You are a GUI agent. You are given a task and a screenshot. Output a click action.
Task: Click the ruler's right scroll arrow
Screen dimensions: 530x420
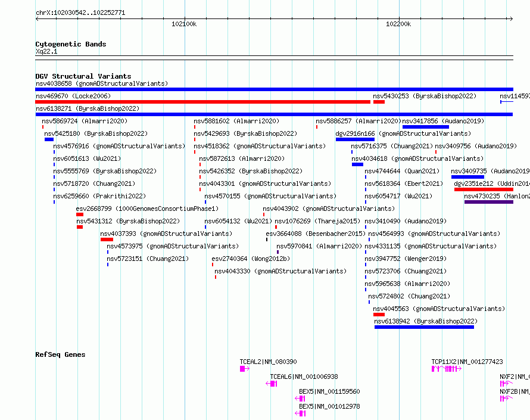511,18
